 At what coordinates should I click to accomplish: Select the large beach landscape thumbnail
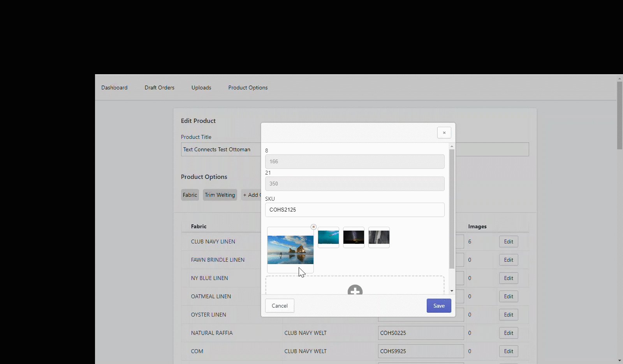290,250
